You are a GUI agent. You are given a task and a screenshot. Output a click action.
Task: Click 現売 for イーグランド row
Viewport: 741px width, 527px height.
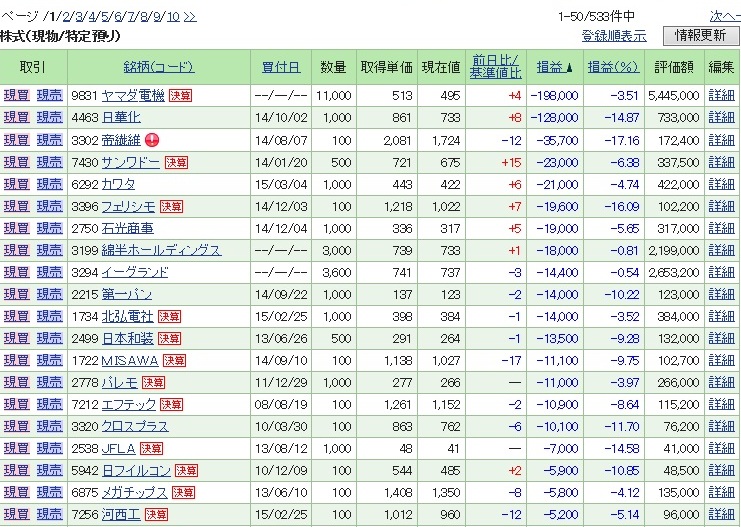tap(50, 272)
